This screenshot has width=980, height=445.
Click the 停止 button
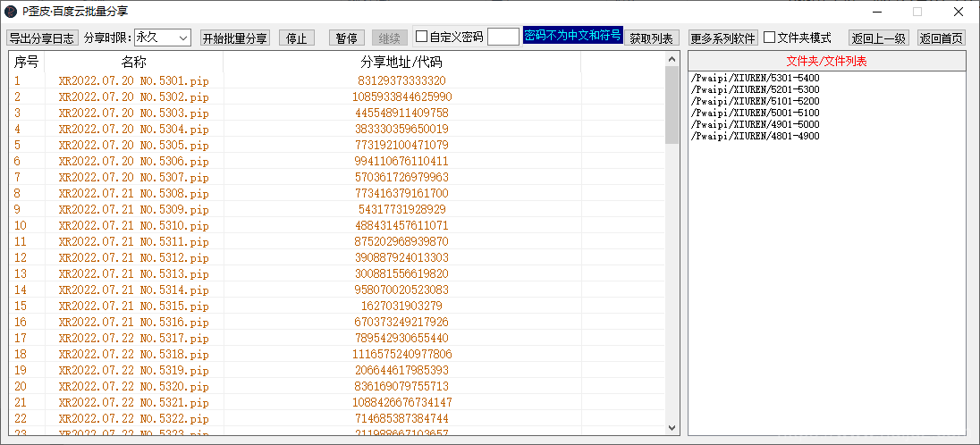296,38
